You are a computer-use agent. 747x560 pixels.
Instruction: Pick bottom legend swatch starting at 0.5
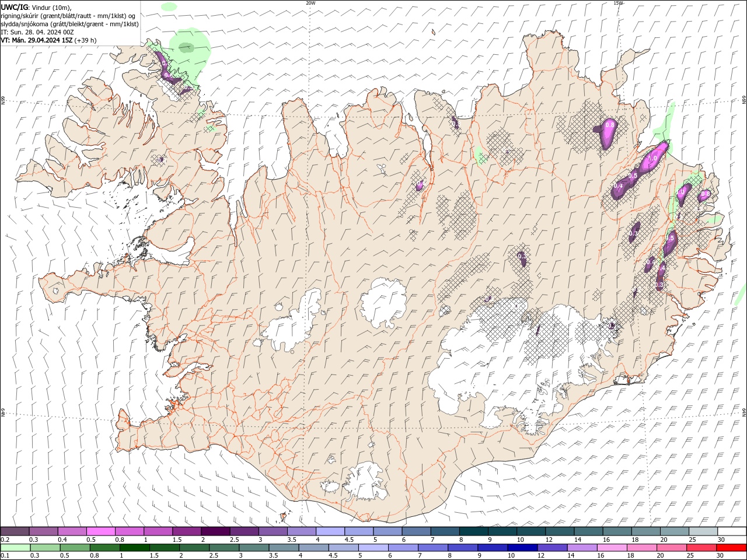click(x=75, y=548)
